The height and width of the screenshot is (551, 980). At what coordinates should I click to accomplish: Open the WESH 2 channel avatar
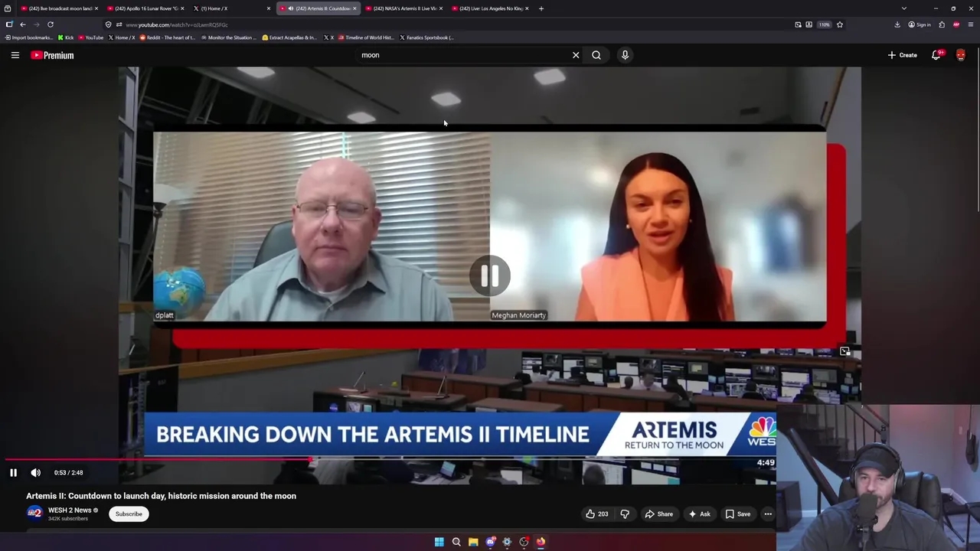[x=34, y=514]
